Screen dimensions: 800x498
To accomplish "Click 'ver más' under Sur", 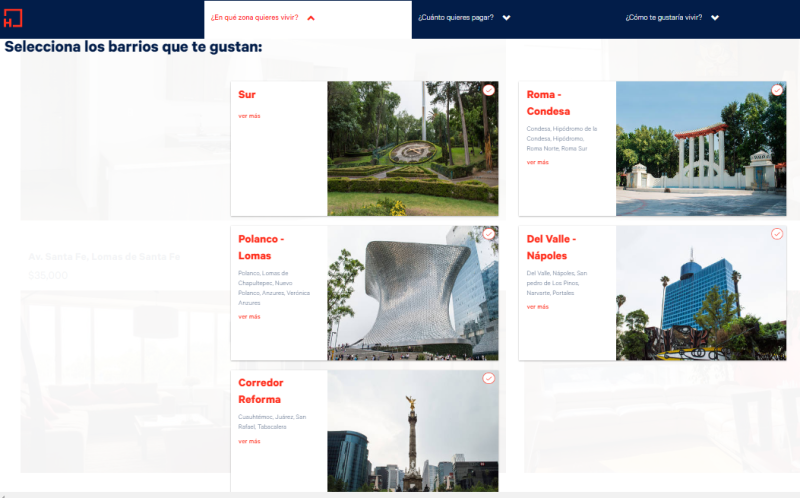I will [x=249, y=116].
